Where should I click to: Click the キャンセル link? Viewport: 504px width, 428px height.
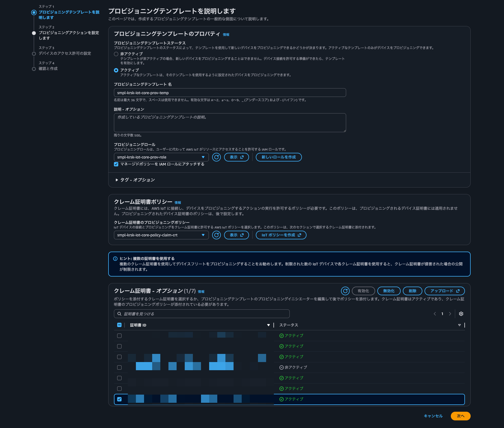pyautogui.click(x=433, y=416)
